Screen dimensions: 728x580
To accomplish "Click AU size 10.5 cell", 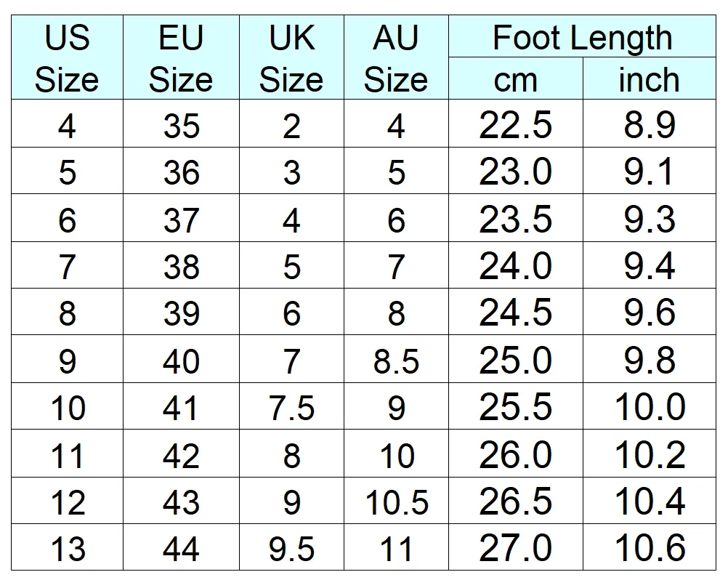I will click(396, 501).
